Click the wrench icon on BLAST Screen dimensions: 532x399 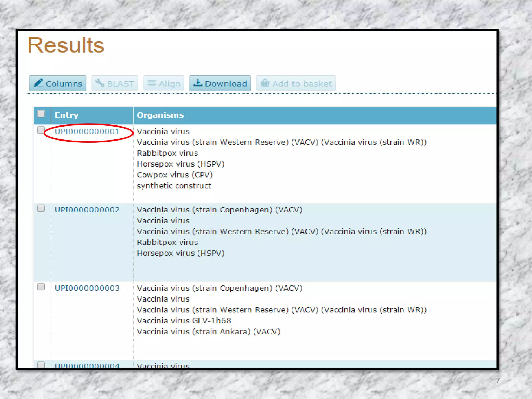(x=100, y=83)
